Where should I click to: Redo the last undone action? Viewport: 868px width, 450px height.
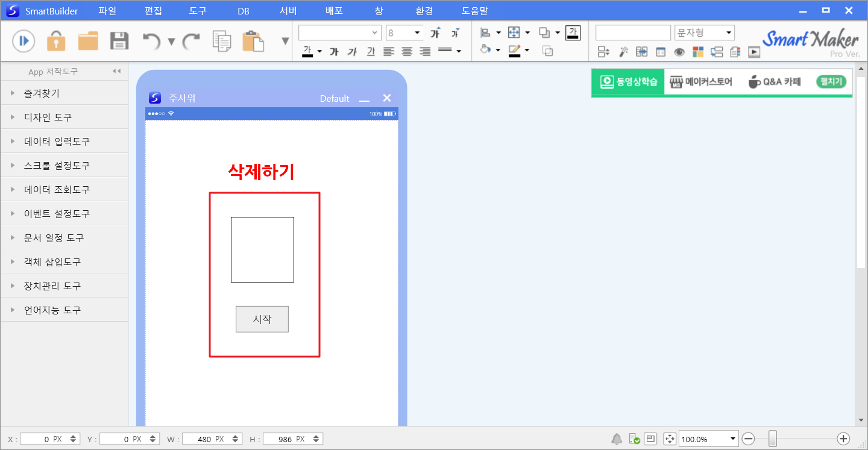point(191,41)
